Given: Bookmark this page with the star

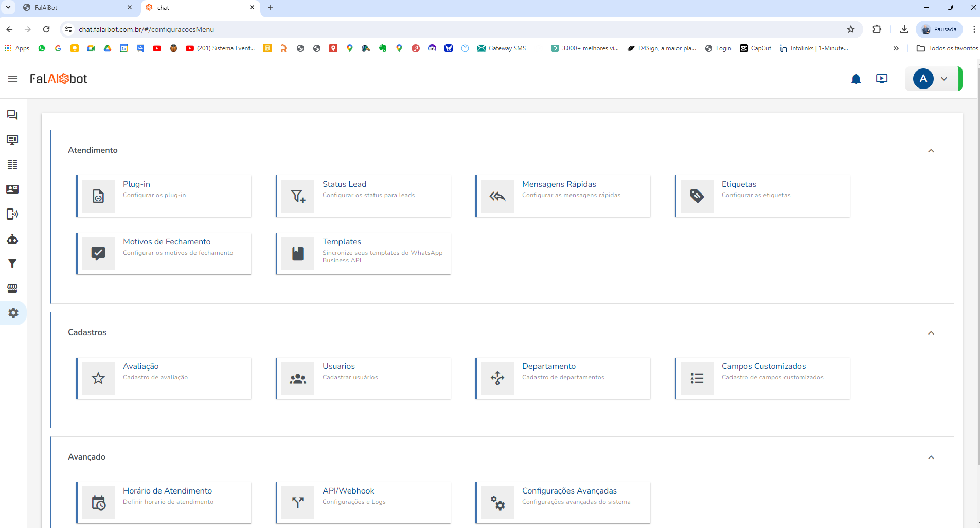Looking at the screenshot, I should 851,29.
